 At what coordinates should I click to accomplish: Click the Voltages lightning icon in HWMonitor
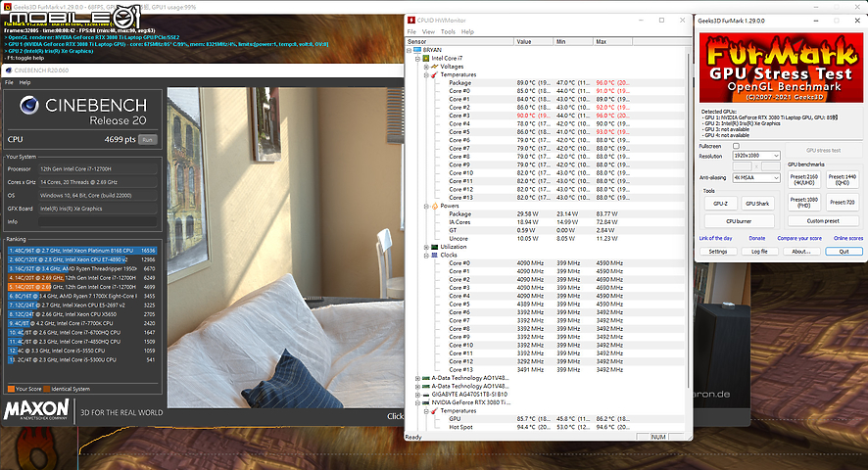click(435, 67)
